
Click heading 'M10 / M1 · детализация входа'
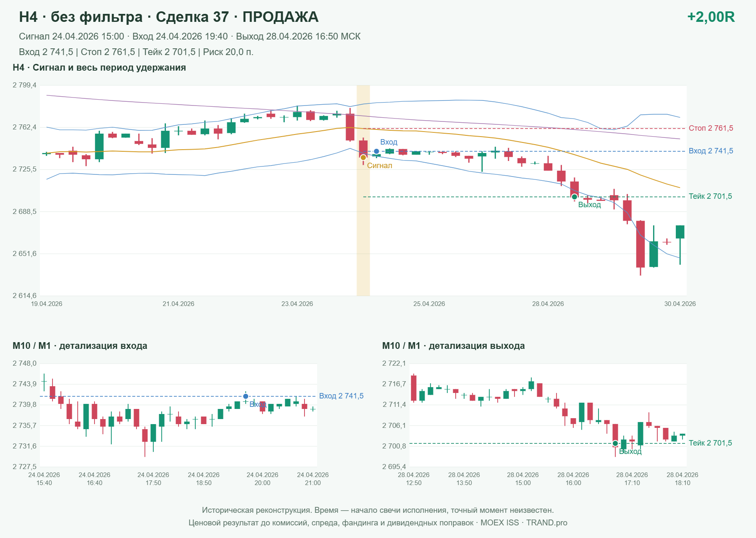click(x=80, y=346)
